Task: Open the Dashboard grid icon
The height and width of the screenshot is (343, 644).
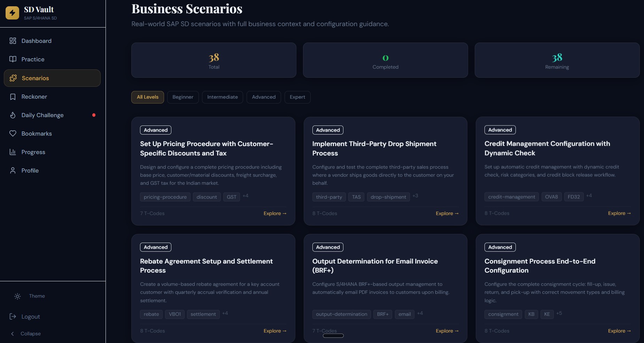Action: (13, 41)
